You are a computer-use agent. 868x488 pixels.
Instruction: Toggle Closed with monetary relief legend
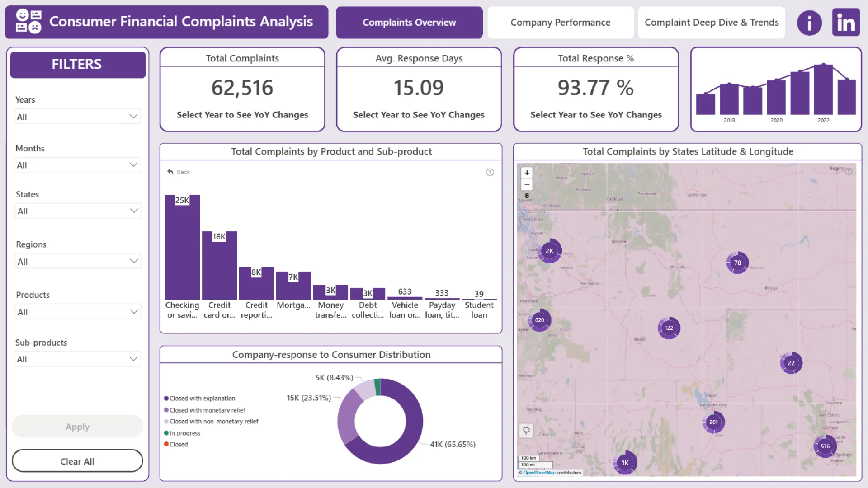[207, 410]
